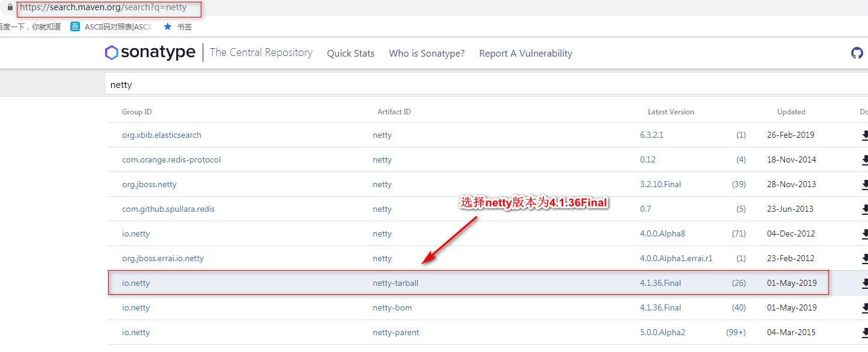
Task: Open the 书签 star bookmark
Action: pyautogui.click(x=178, y=26)
